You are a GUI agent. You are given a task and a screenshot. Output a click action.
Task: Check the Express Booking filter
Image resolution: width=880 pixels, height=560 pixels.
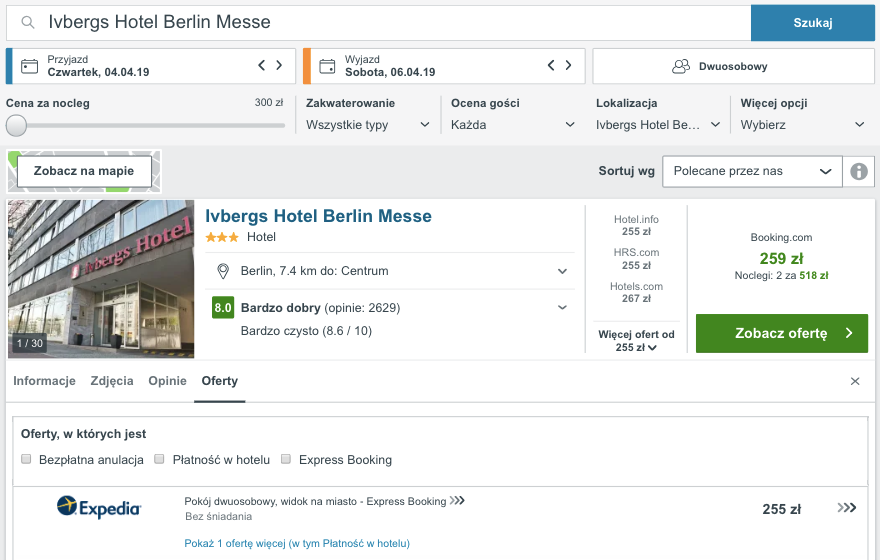point(286,459)
